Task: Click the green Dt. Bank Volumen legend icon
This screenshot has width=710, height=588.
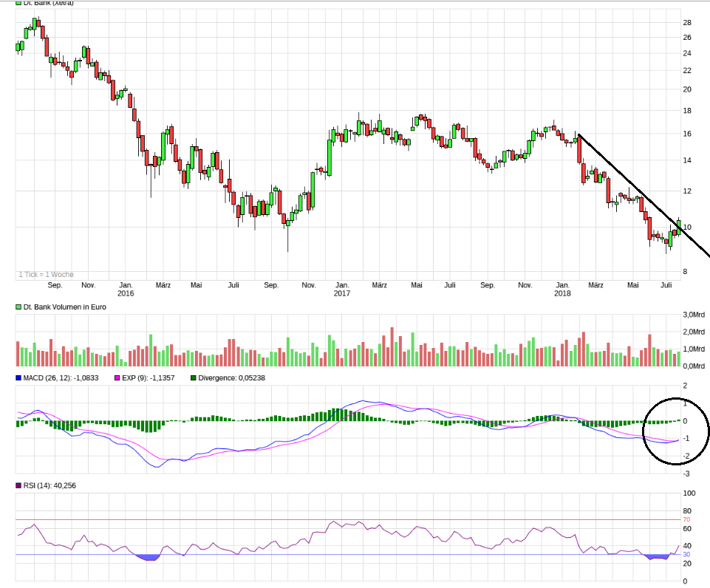Action: (x=17, y=306)
